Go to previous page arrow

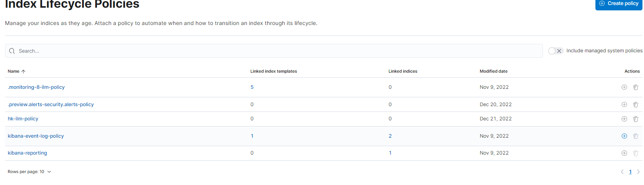click(622, 172)
